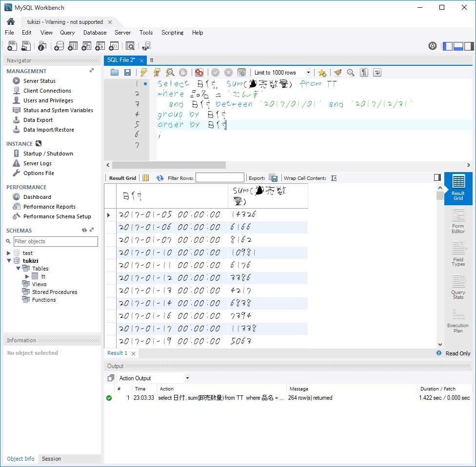Open Execution Plan panel

coord(458,321)
